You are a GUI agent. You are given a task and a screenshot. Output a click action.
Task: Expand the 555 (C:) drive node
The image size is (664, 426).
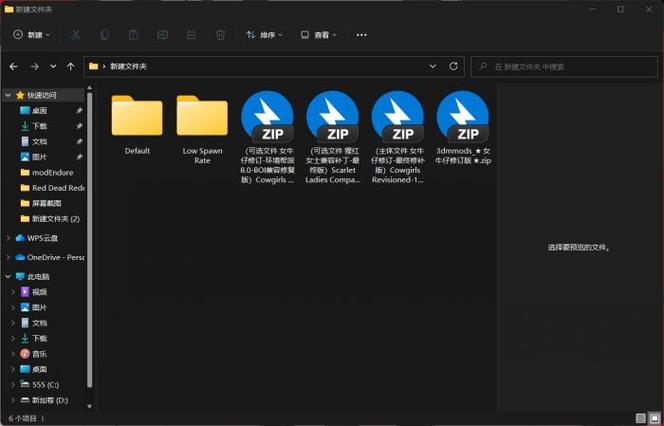13,385
